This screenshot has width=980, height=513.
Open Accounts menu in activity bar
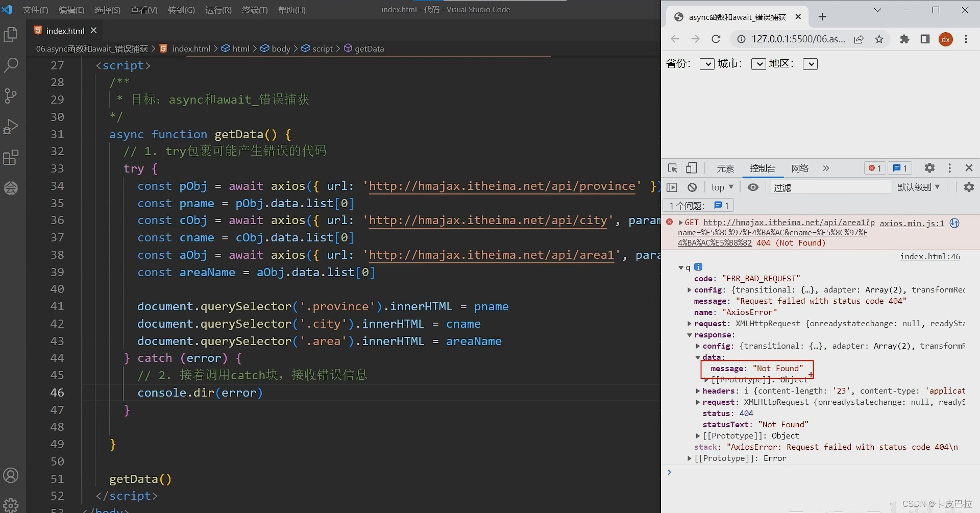click(x=11, y=476)
